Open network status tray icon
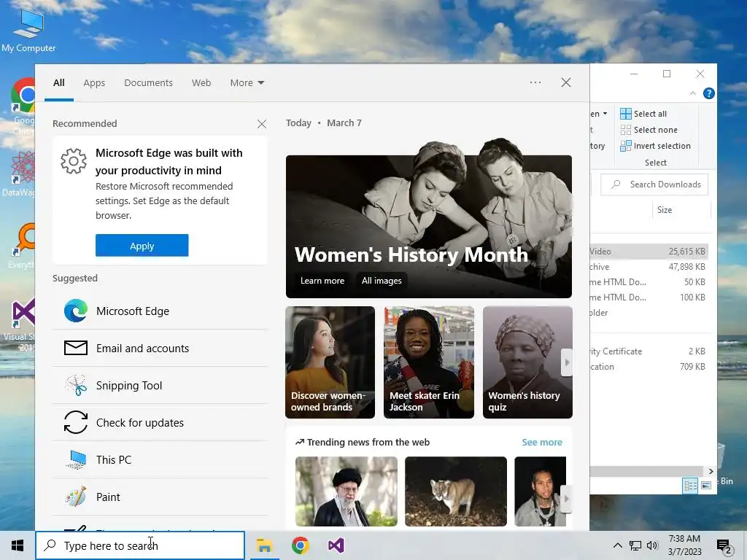The width and height of the screenshot is (747, 560). [635, 545]
